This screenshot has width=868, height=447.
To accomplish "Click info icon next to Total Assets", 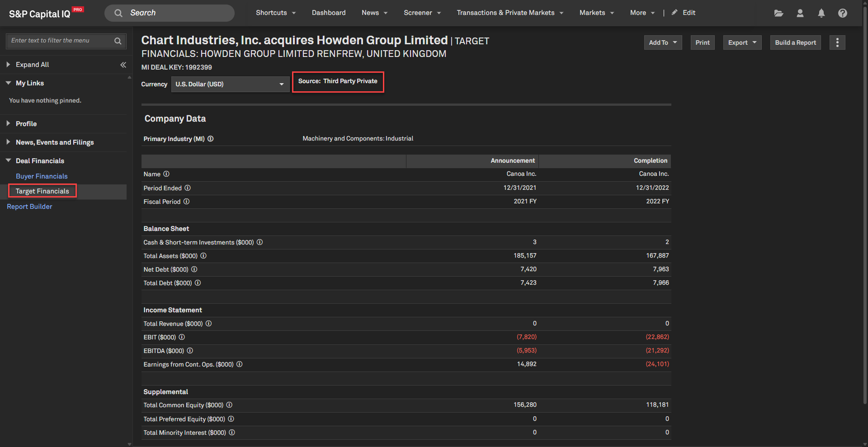I will [203, 256].
